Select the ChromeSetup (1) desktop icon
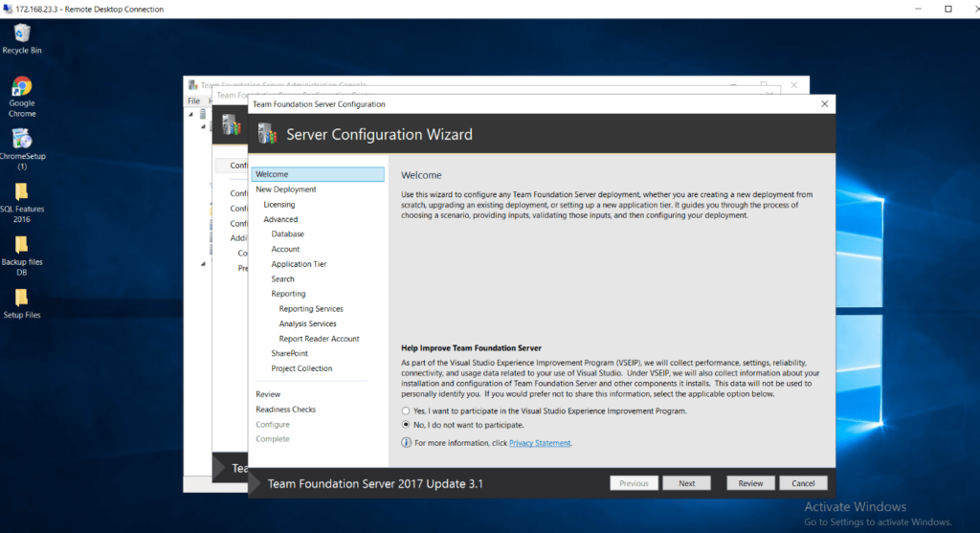The height and width of the screenshot is (533, 980). tap(22, 149)
